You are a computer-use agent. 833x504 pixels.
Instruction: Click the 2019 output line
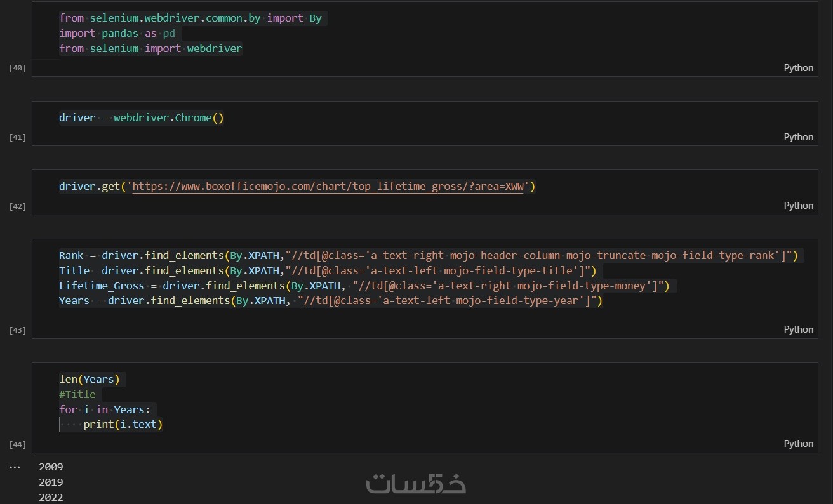(x=51, y=482)
